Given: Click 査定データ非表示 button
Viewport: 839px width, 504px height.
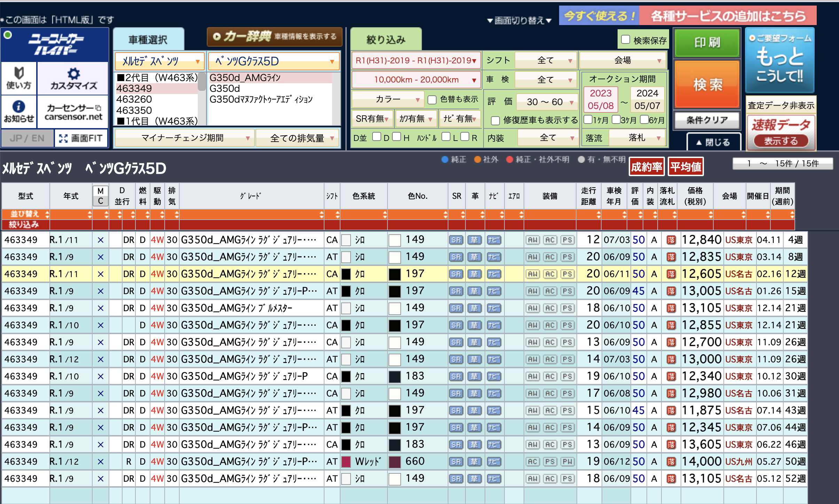Looking at the screenshot, I should click(x=781, y=105).
